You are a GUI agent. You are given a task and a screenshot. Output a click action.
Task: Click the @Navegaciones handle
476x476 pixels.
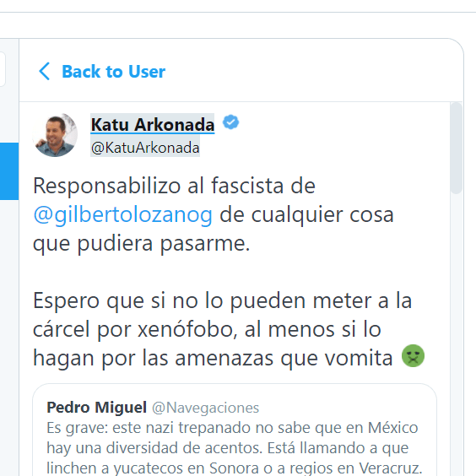[206, 408]
